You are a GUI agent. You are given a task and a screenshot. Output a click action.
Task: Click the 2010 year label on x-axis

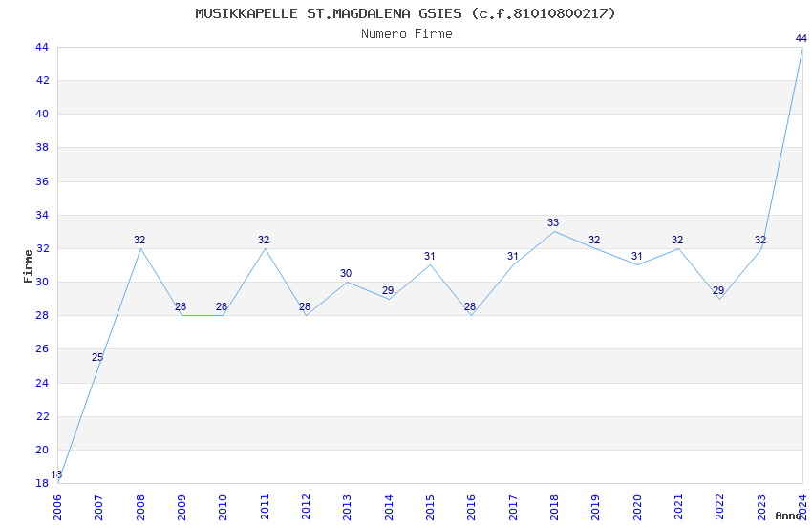pos(224,507)
